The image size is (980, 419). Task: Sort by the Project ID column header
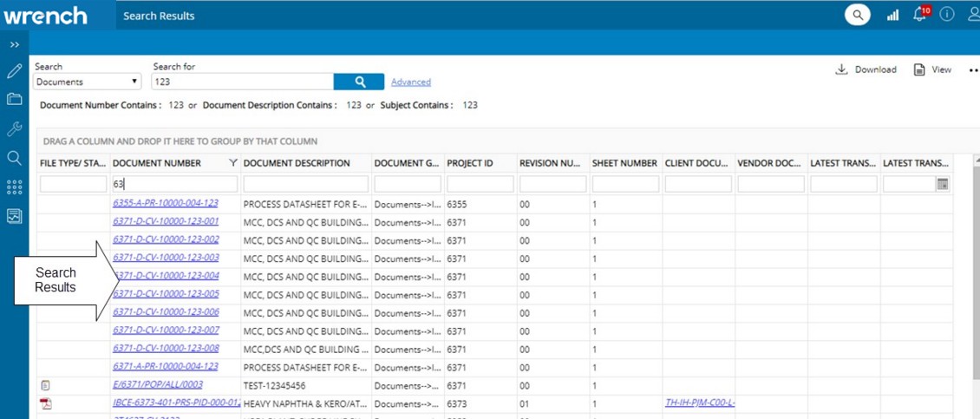[469, 163]
